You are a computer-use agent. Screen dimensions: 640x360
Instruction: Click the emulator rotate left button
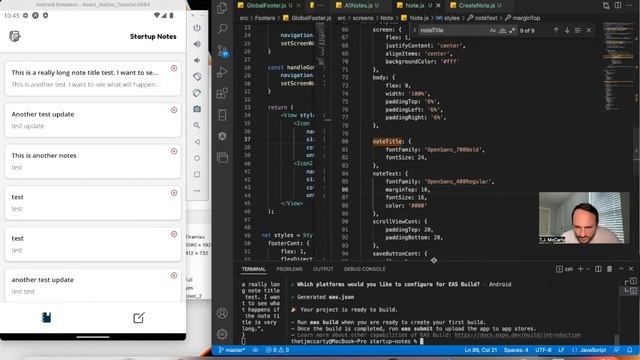click(197, 77)
